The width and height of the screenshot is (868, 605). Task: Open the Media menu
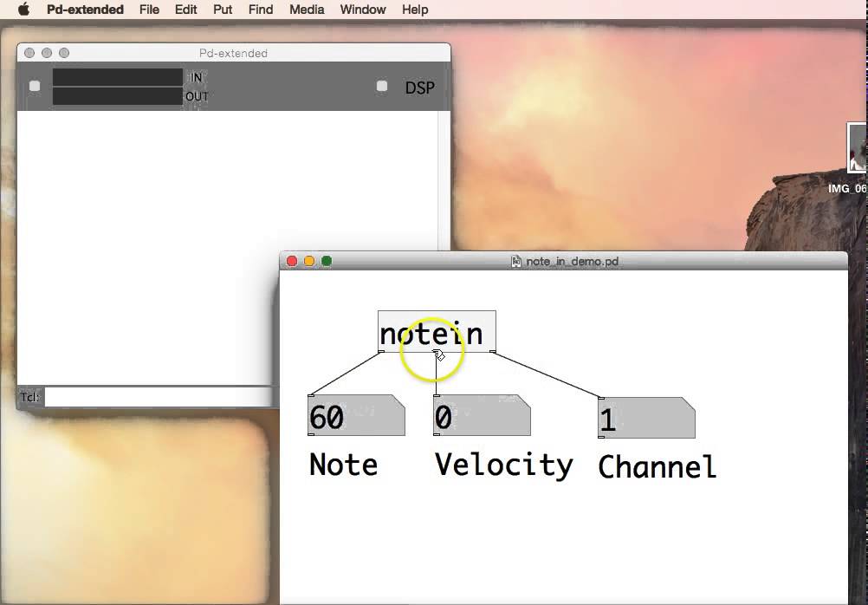(307, 10)
